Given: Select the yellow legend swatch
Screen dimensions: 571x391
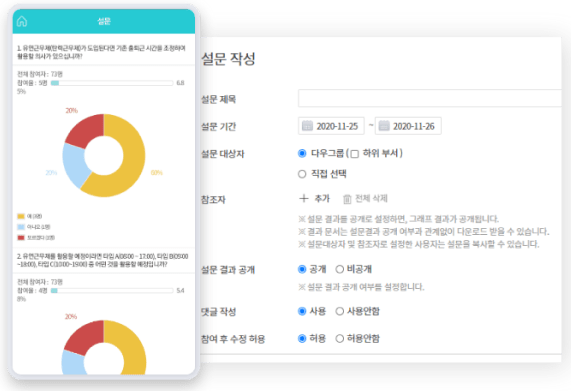Looking at the screenshot, I should 21,216.
